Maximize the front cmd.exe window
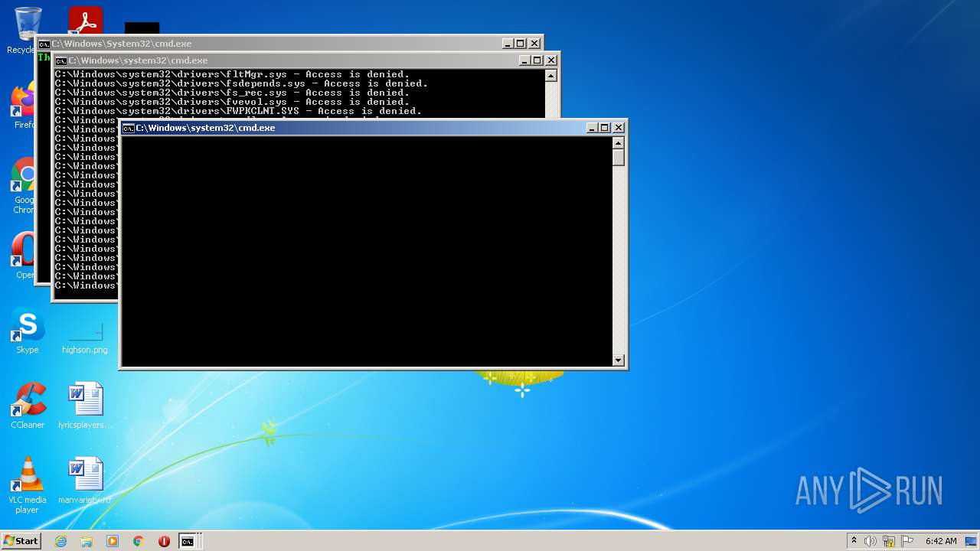980x551 pixels. click(605, 128)
